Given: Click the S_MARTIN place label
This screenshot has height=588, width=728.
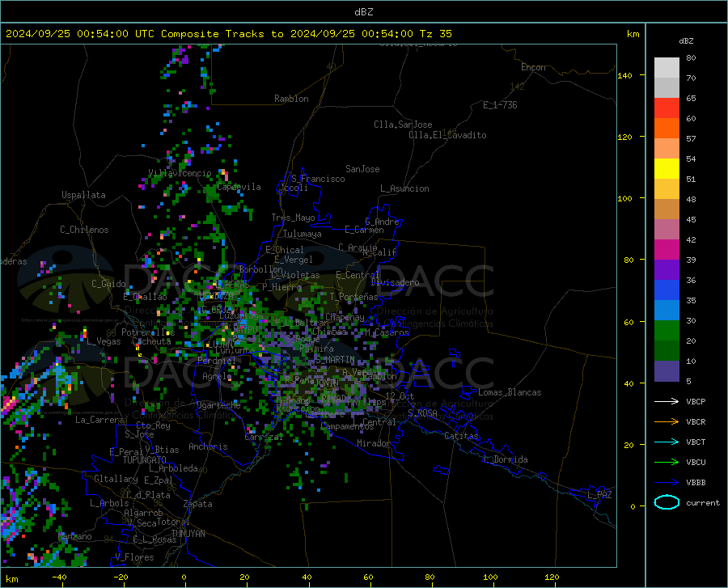Looking at the screenshot, I should 335,360.
